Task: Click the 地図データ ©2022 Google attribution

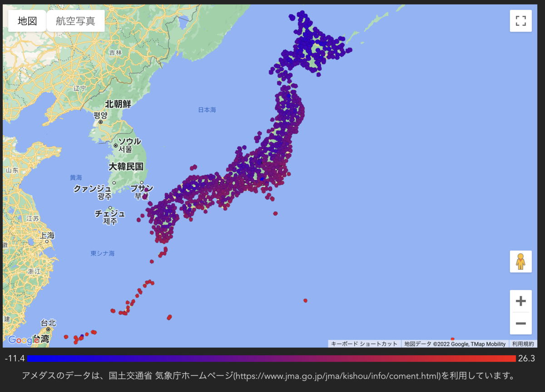Action: pos(455,344)
